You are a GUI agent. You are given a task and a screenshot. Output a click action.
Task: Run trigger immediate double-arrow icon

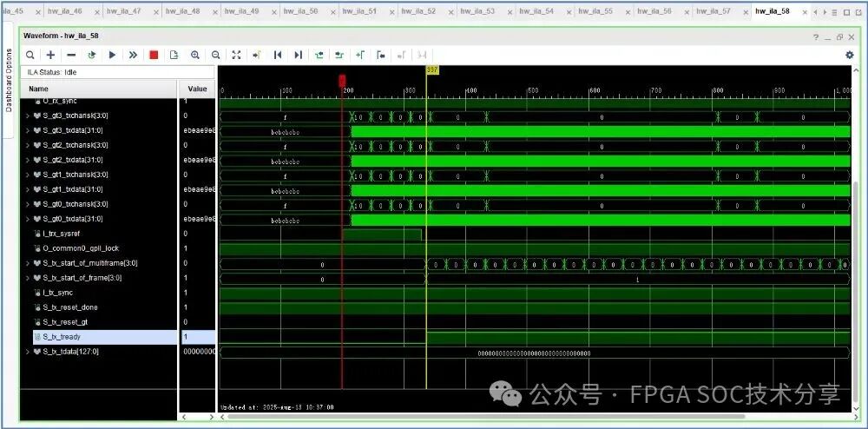pyautogui.click(x=133, y=55)
